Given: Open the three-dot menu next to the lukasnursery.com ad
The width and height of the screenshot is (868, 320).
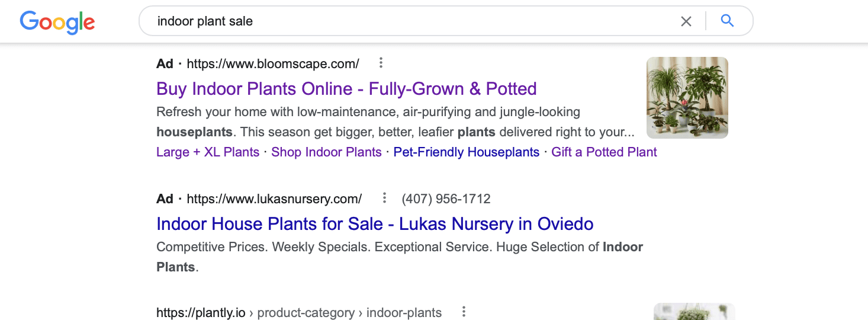Looking at the screenshot, I should click(384, 198).
